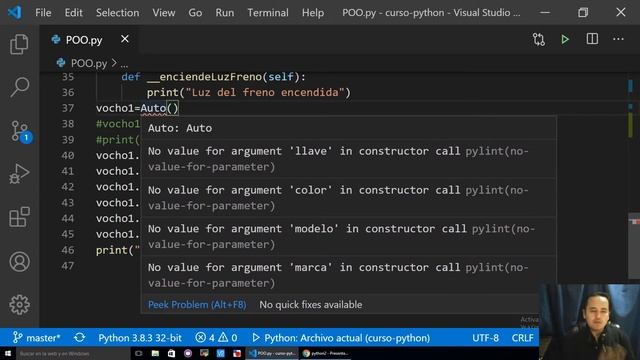Click the Open Changes compare icon in the editor toolbar
The width and height of the screenshot is (640, 360).
(x=538, y=40)
